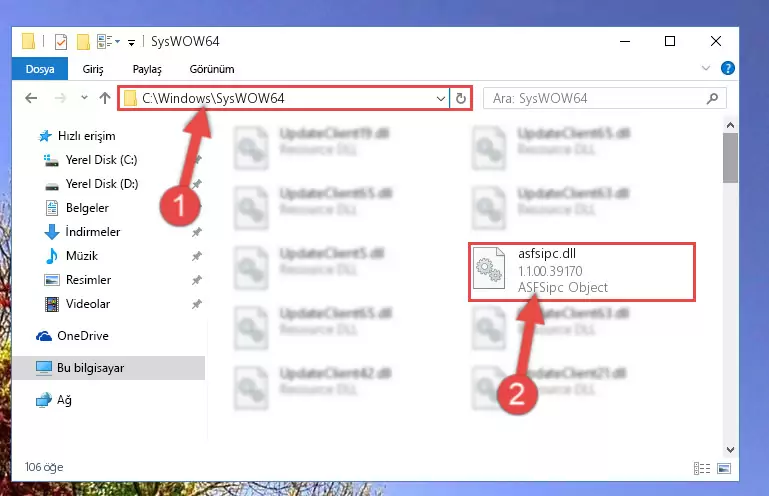This screenshot has width=769, height=496.
Task: Switch to Large icons view in status bar
Action: [x=724, y=469]
